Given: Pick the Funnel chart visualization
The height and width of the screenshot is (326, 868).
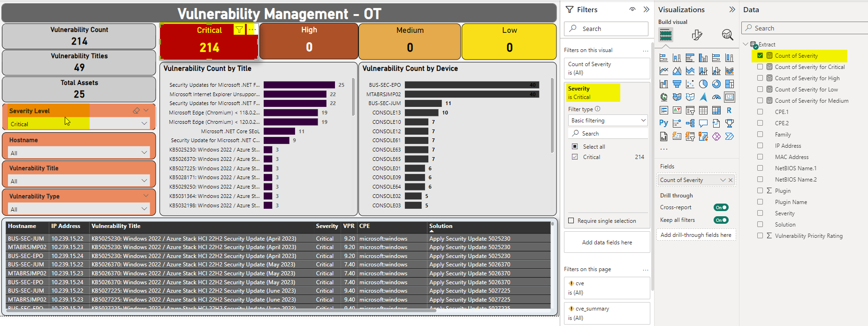Looking at the screenshot, I should tap(677, 84).
